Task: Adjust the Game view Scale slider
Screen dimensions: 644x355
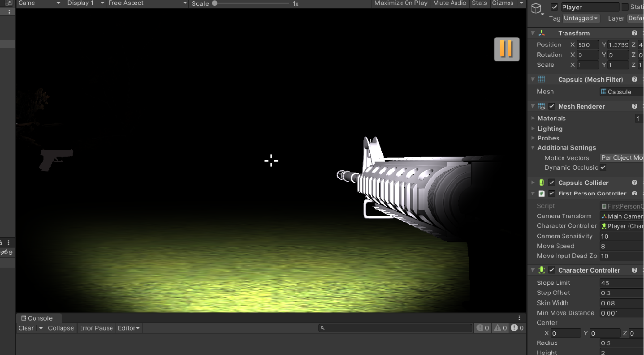Action: tap(252, 3)
